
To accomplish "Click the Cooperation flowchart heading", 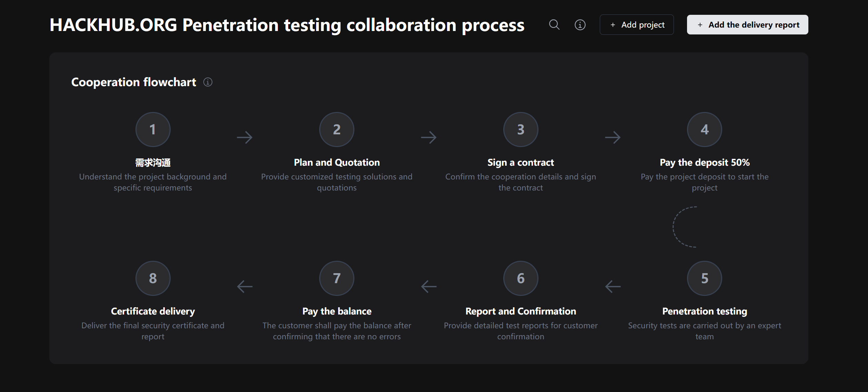I will pyautogui.click(x=133, y=82).
